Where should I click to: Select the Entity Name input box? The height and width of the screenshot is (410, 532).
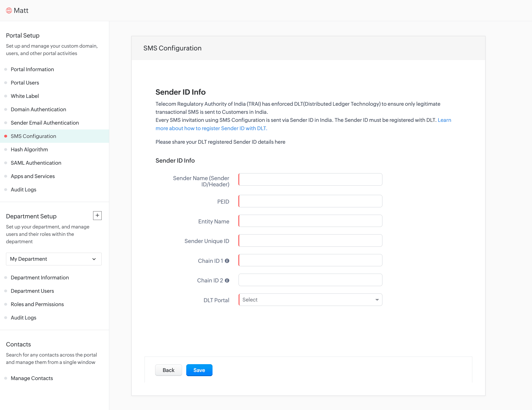pos(310,221)
